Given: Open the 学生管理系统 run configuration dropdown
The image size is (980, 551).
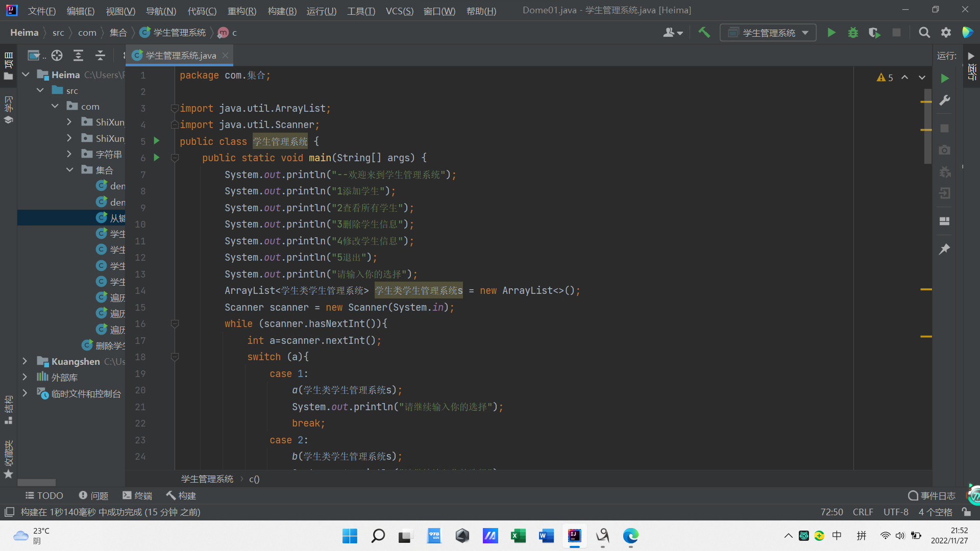Looking at the screenshot, I should pyautogui.click(x=768, y=33).
